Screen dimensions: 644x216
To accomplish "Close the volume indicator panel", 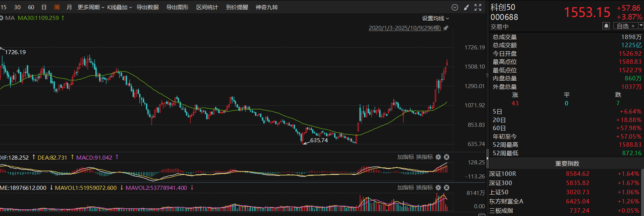I will (x=446, y=188).
